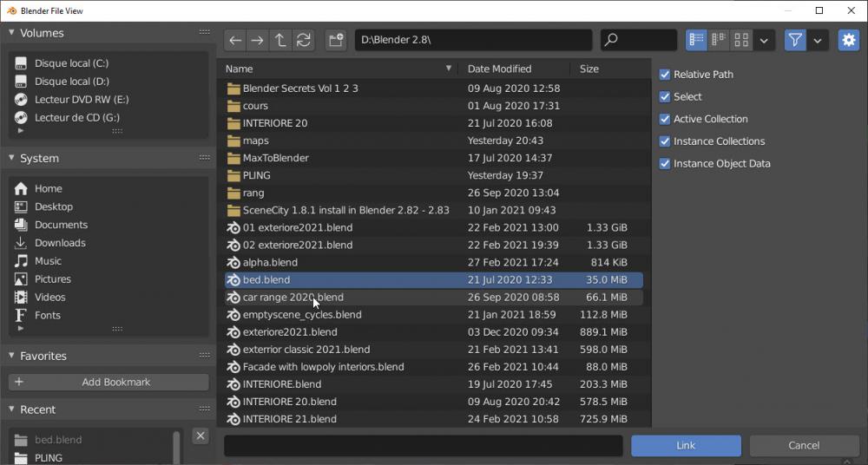
Task: Collapse the Favorites panel
Action: 11,356
